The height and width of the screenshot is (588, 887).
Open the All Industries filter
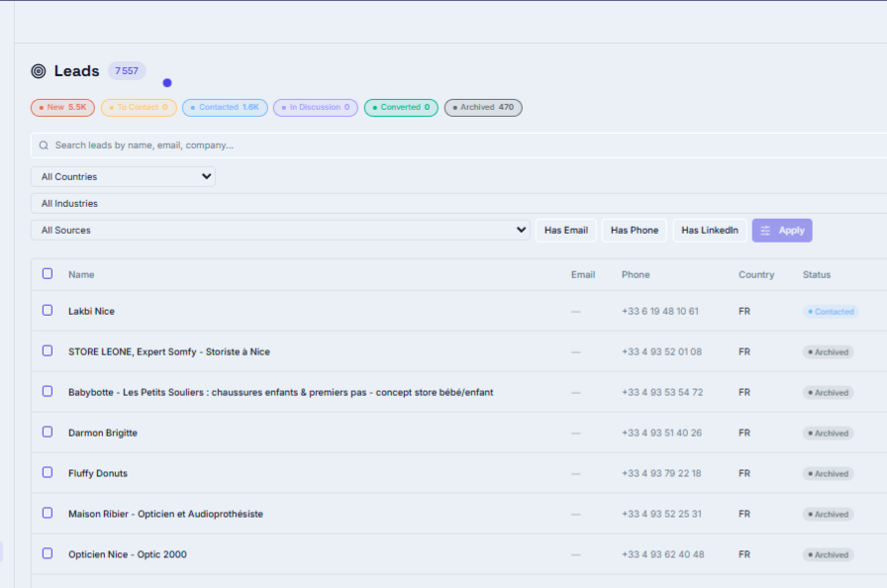(x=458, y=204)
